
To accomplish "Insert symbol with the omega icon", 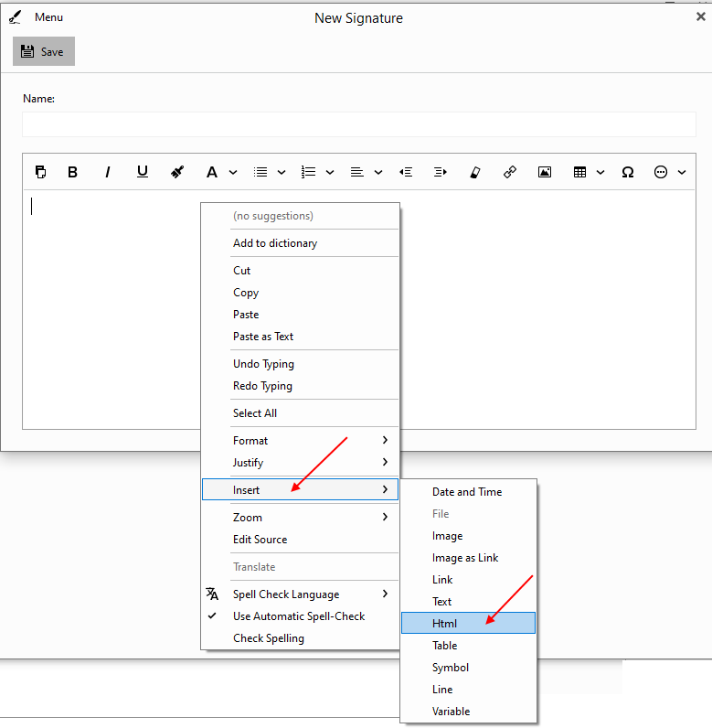I will tap(628, 172).
